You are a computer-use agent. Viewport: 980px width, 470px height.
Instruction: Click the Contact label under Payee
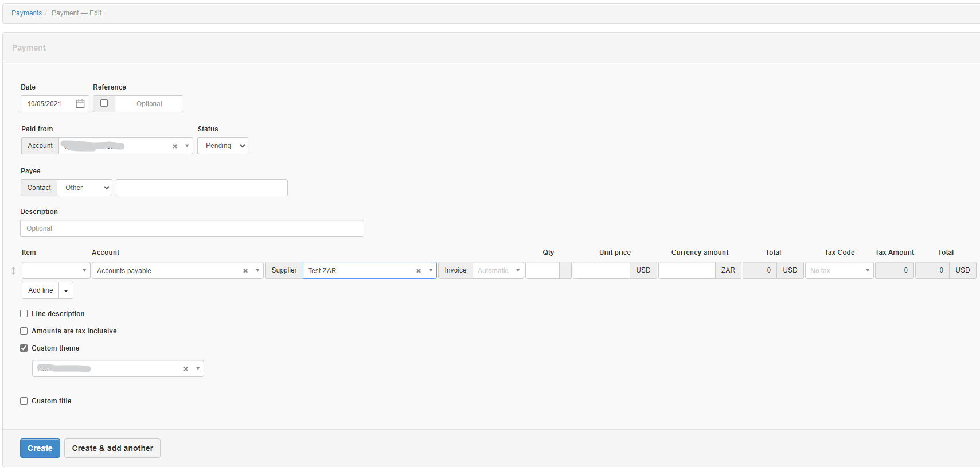[39, 188]
